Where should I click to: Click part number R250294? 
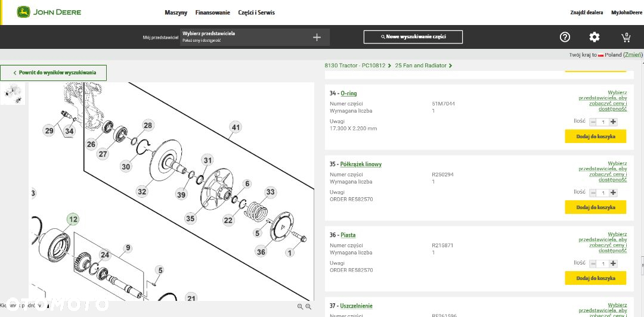click(442, 175)
